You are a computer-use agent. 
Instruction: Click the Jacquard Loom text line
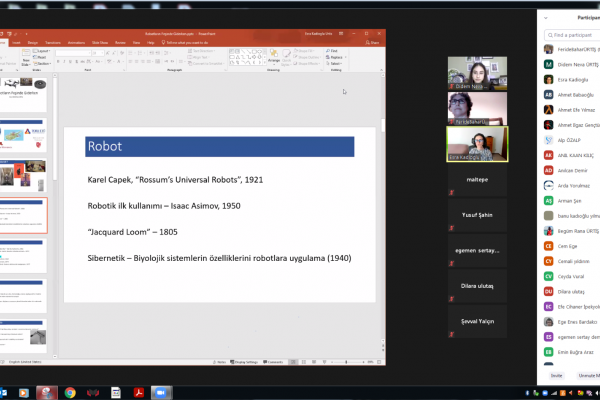(x=132, y=232)
